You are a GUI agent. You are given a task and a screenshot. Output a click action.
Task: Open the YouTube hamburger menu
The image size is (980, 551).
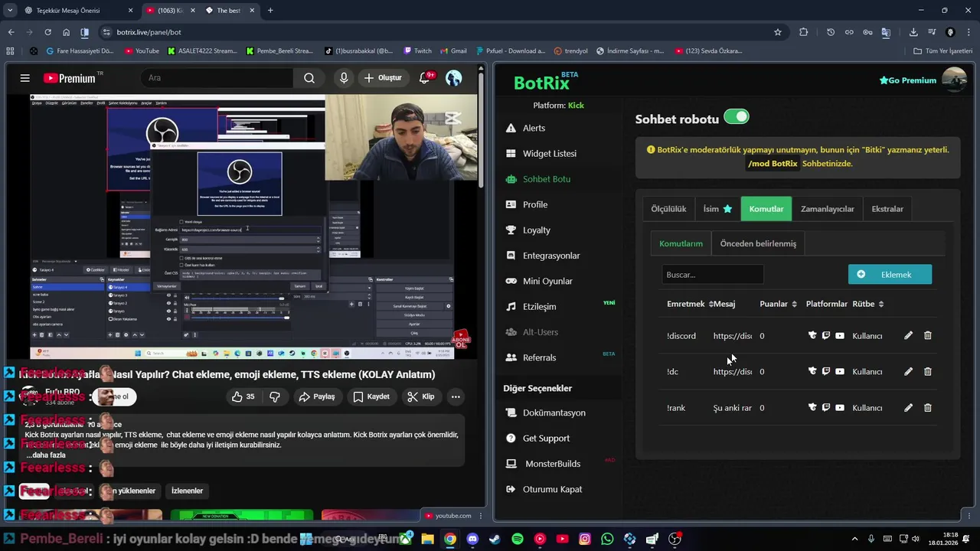[25, 78]
